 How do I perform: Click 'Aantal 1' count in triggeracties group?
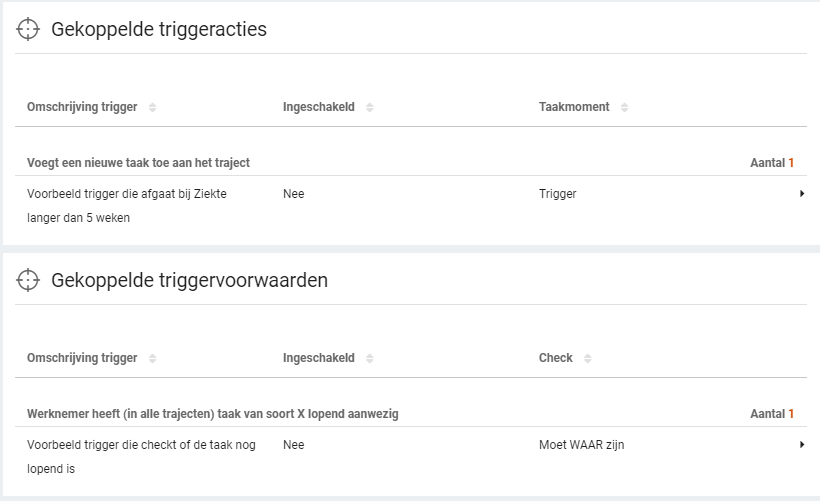click(771, 162)
